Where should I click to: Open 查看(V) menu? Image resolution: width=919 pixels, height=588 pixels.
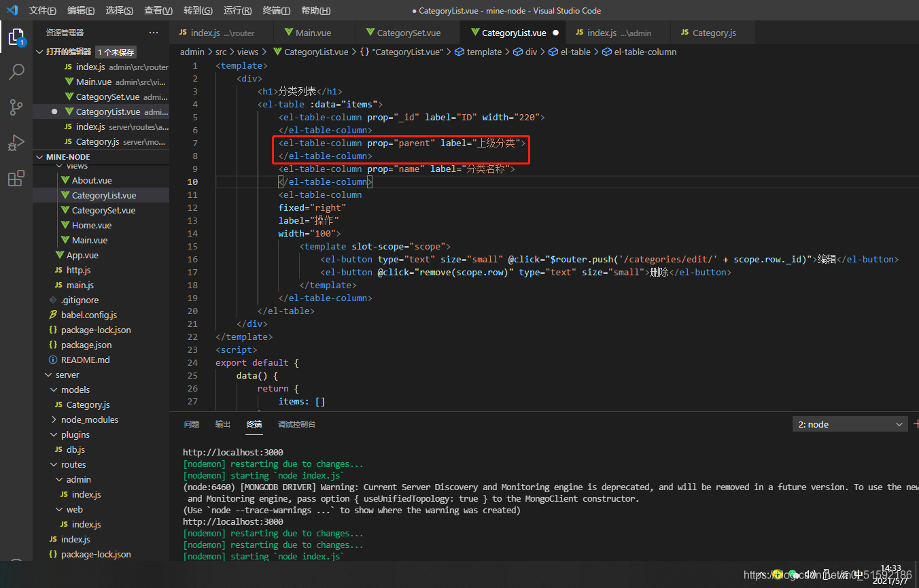[x=158, y=11]
